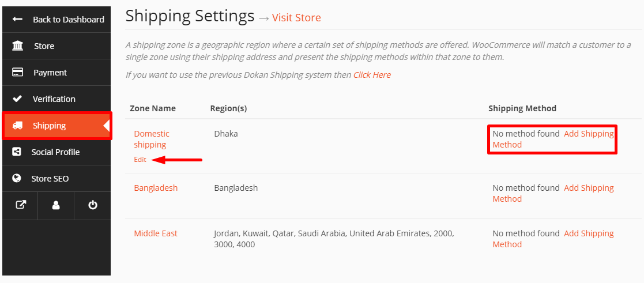Open the Visit Store link
The width and height of the screenshot is (644, 283).
tap(296, 18)
